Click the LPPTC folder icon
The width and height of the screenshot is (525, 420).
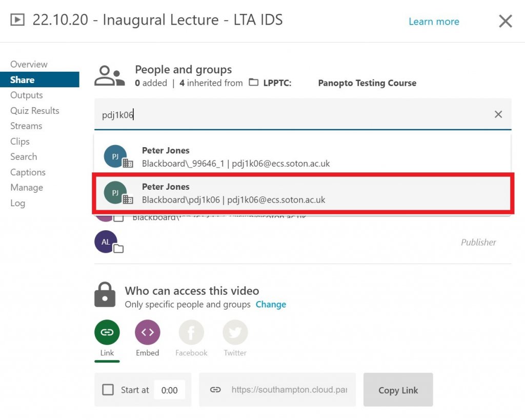[254, 83]
